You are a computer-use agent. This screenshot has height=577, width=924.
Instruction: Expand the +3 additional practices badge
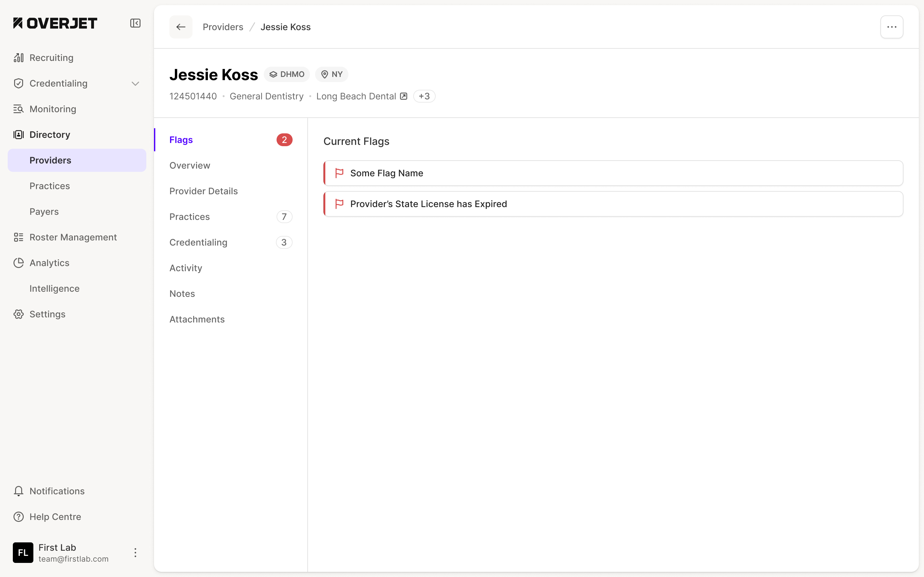(x=424, y=96)
